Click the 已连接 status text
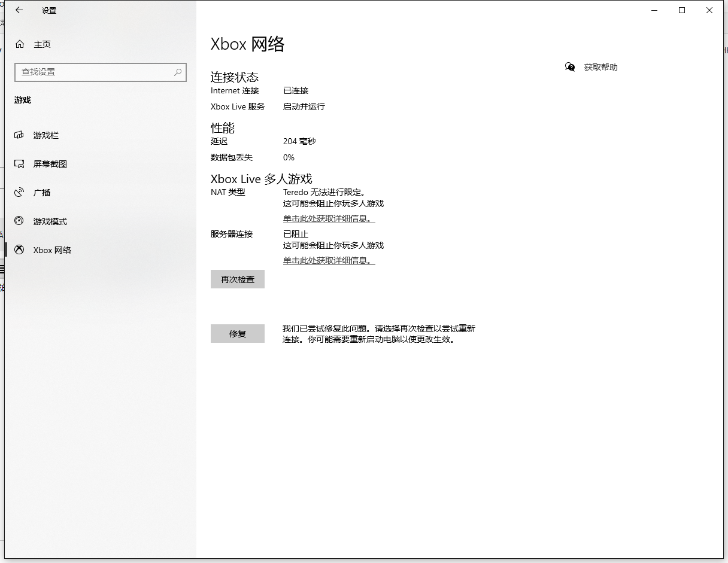Screen dimensions: 728x563 296,91
